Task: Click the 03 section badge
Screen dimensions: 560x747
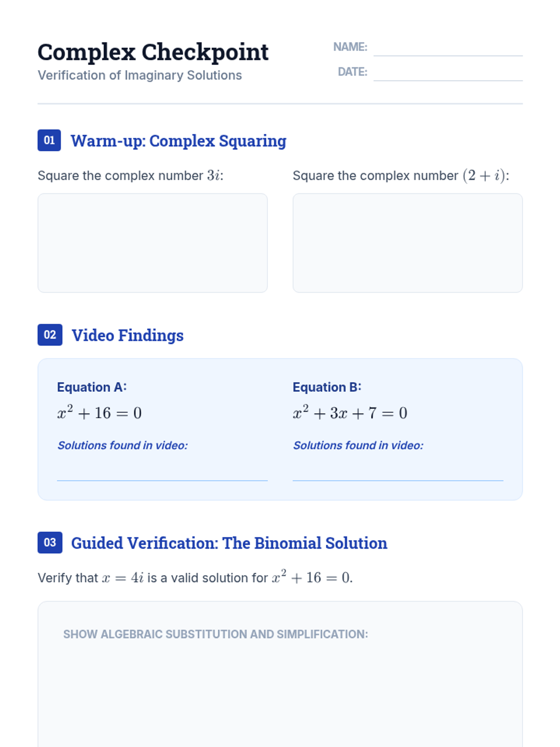Action: [x=49, y=543]
